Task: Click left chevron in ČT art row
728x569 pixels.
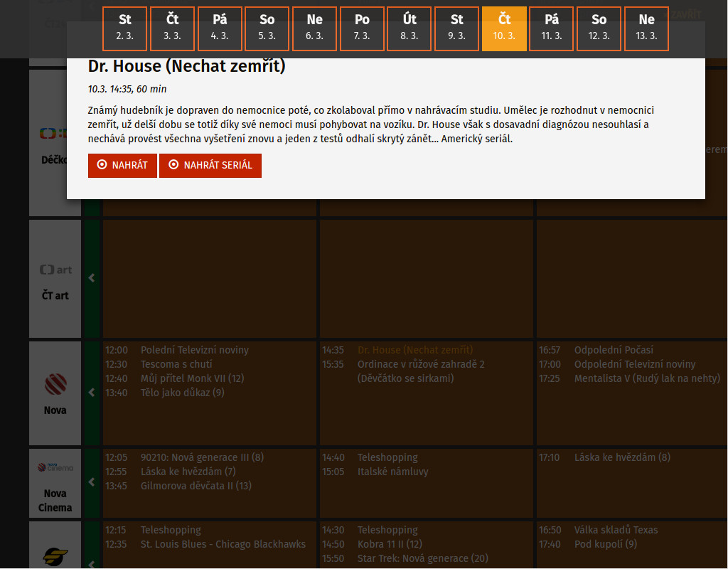Action: (x=92, y=278)
